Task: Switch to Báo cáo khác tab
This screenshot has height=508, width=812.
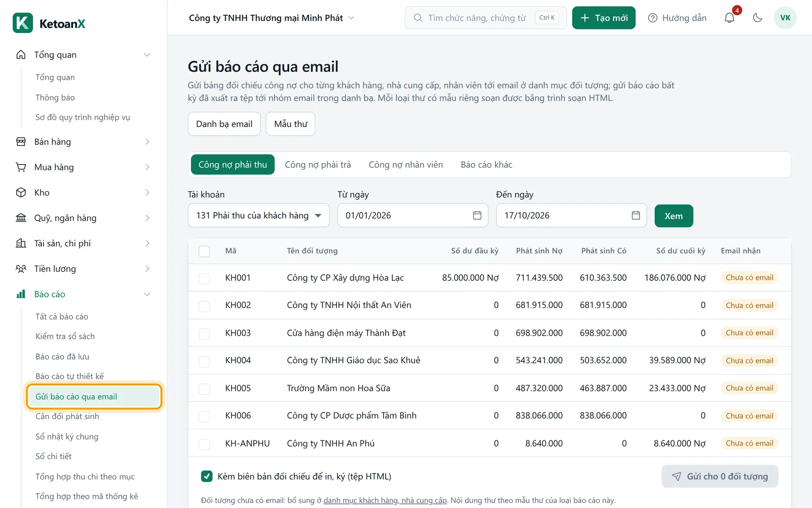Action: coord(486,165)
